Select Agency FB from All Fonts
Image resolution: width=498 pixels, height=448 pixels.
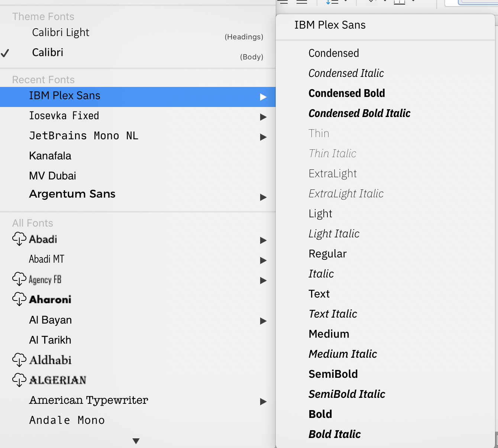point(45,279)
